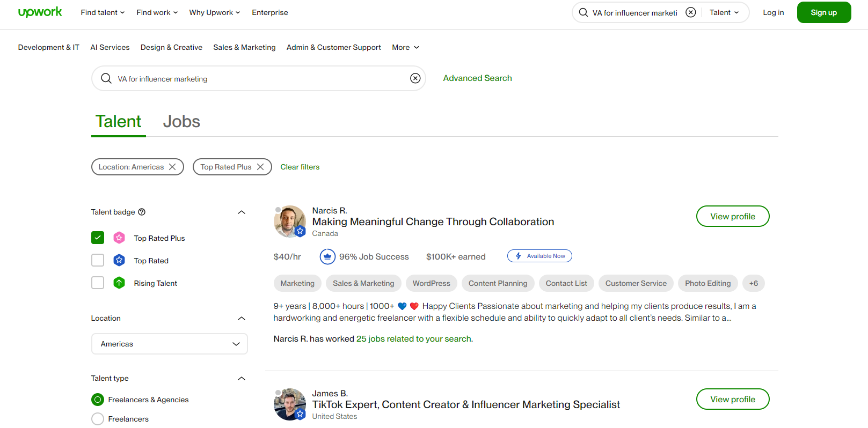Collapse the Location filter section
The width and height of the screenshot is (868, 428).
pyautogui.click(x=242, y=318)
